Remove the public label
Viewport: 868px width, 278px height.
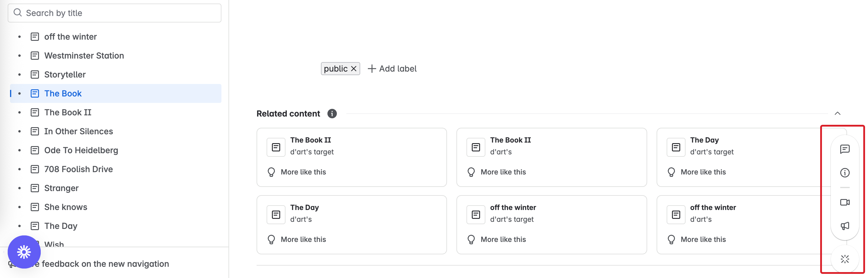(353, 69)
